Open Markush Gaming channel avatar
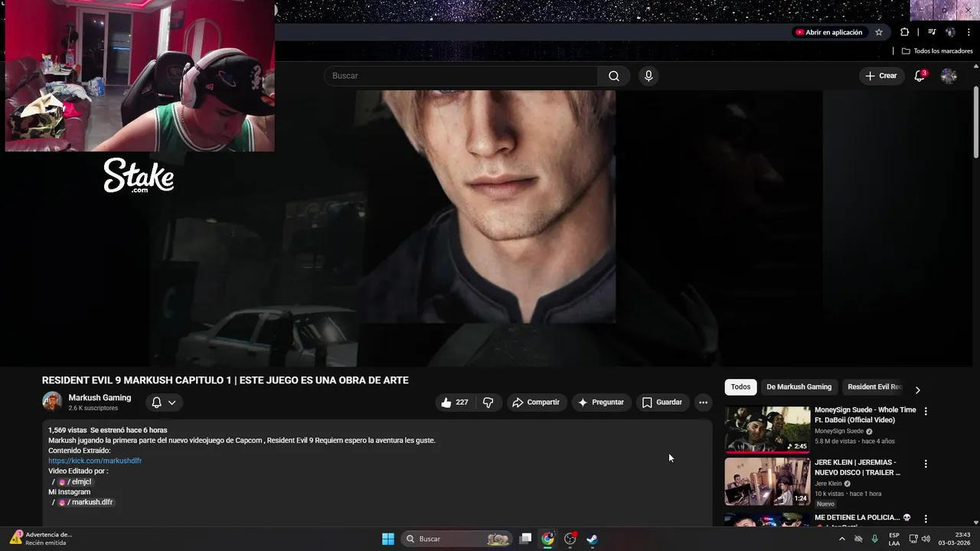The image size is (980, 551). (52, 402)
